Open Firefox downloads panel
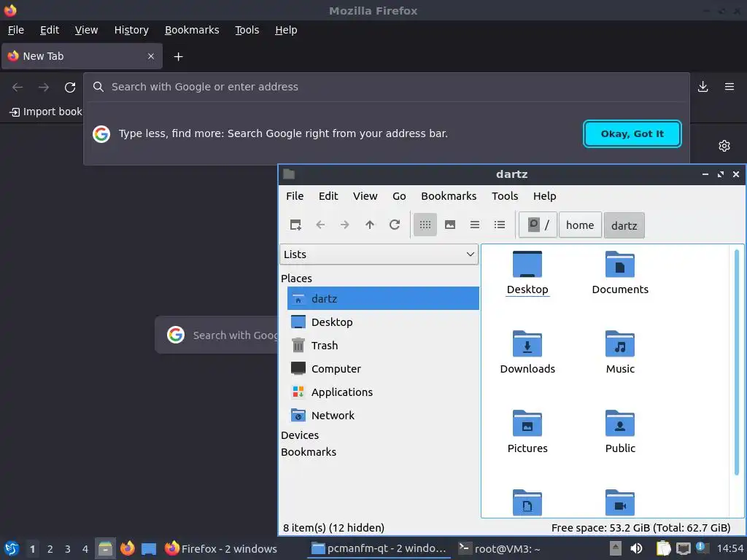The height and width of the screenshot is (560, 747). (x=703, y=87)
